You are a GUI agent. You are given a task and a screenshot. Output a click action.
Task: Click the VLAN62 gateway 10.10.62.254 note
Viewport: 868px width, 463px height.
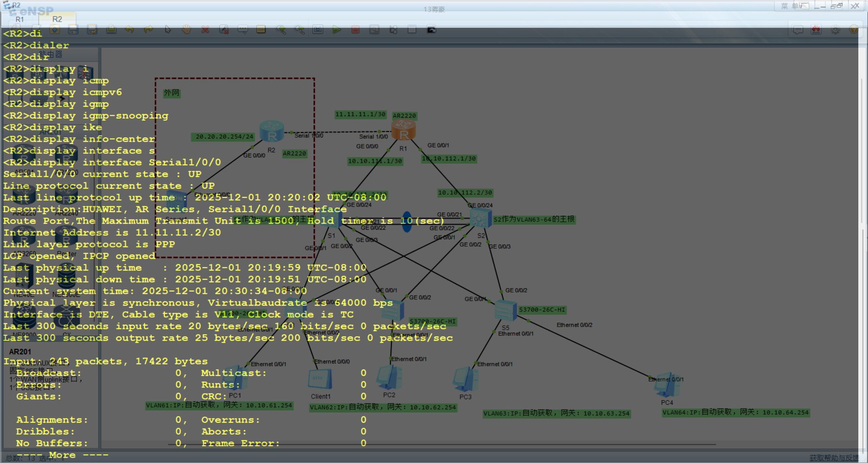383,407
